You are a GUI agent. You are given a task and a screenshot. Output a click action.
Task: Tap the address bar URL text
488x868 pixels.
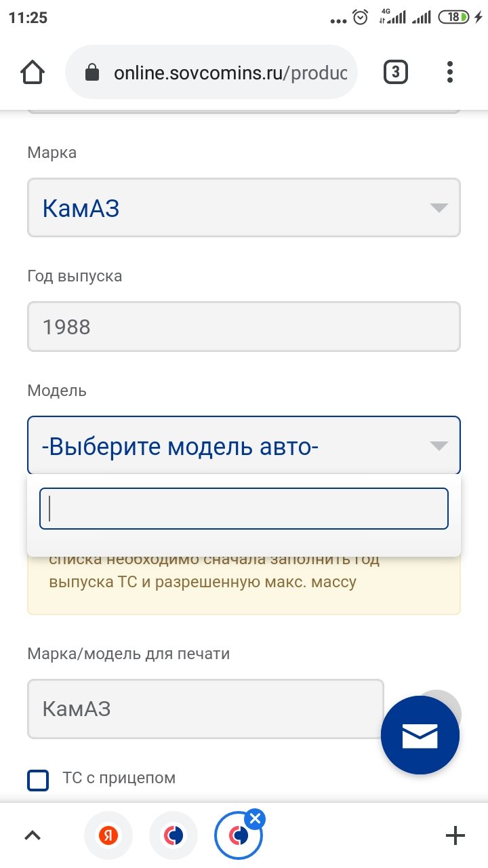click(230, 73)
